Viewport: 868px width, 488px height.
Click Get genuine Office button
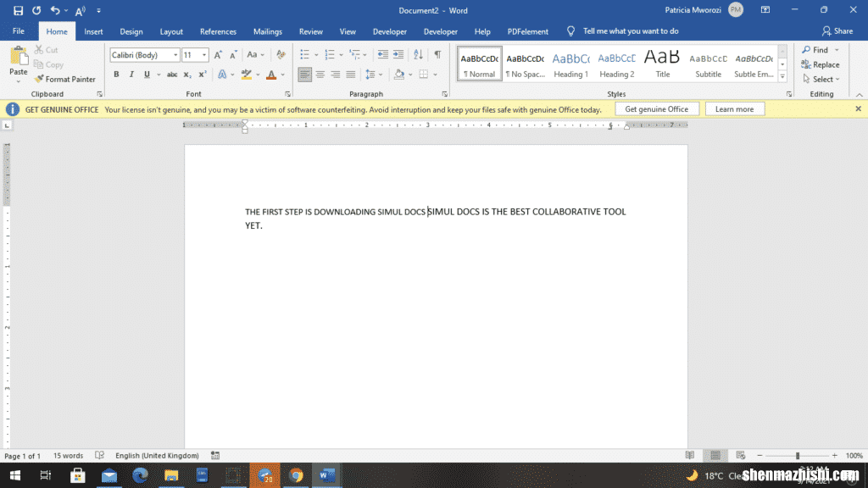pos(657,109)
